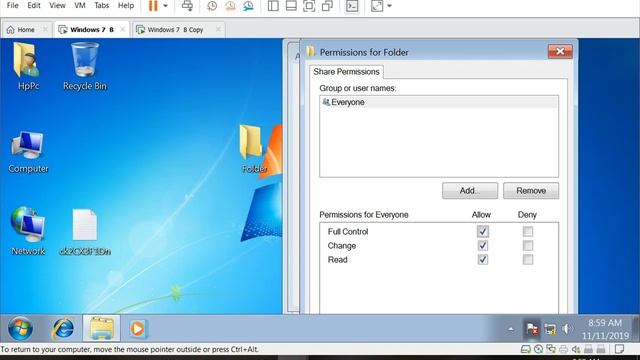Click the VMware CD/DVD drive status icon

(x=538, y=349)
